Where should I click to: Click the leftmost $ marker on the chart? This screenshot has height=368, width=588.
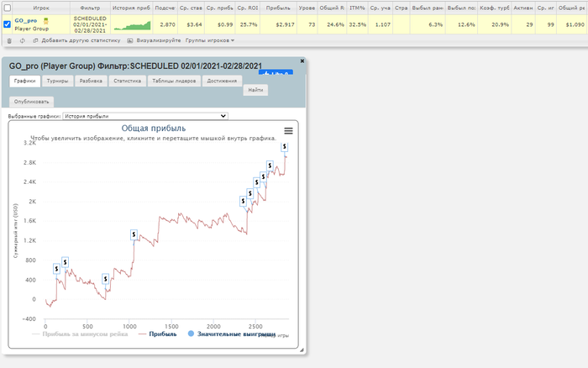56,269
